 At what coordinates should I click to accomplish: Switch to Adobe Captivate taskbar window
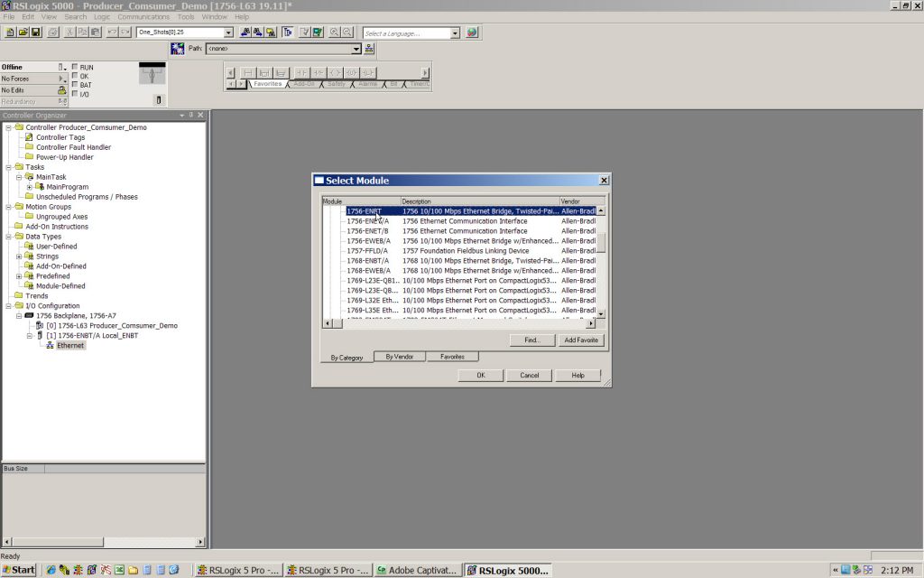417,570
